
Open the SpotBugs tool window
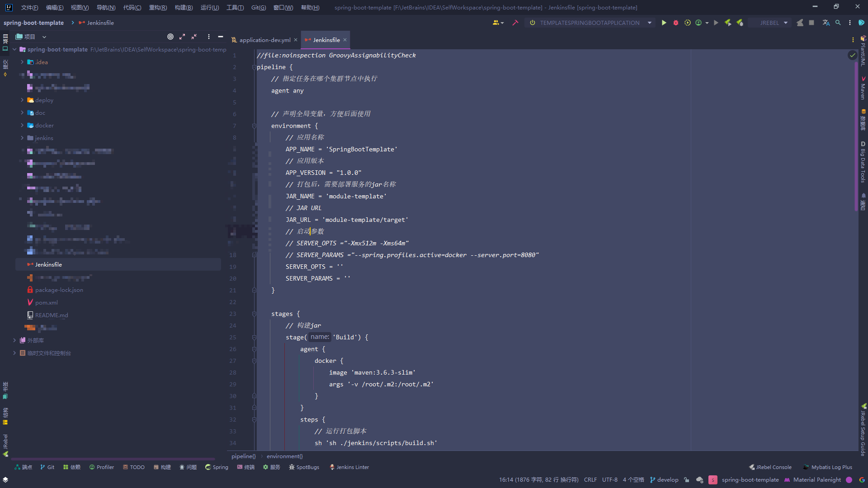tap(304, 467)
